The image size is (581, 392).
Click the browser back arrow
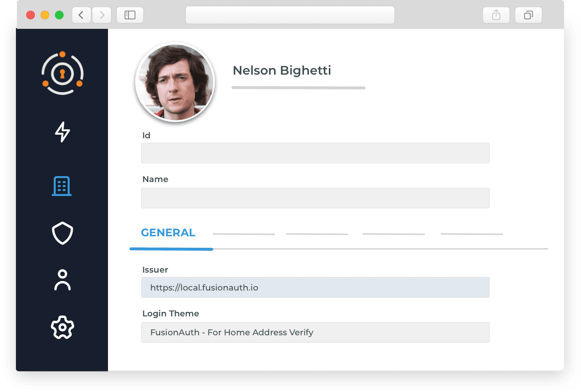coord(81,15)
